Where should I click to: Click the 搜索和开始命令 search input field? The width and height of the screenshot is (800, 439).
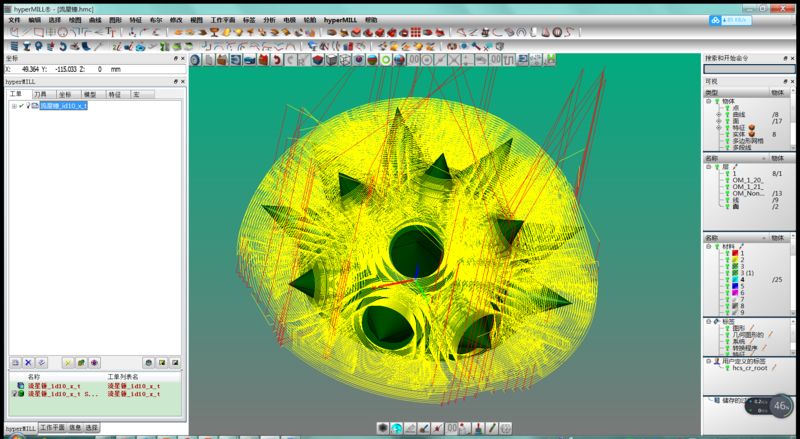click(749, 69)
